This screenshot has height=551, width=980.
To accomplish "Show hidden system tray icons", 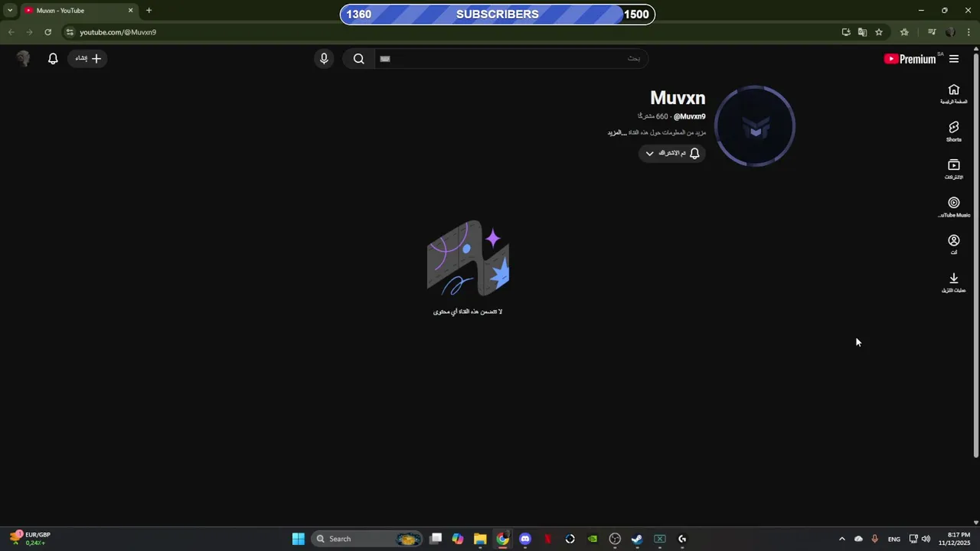I will click(x=842, y=539).
